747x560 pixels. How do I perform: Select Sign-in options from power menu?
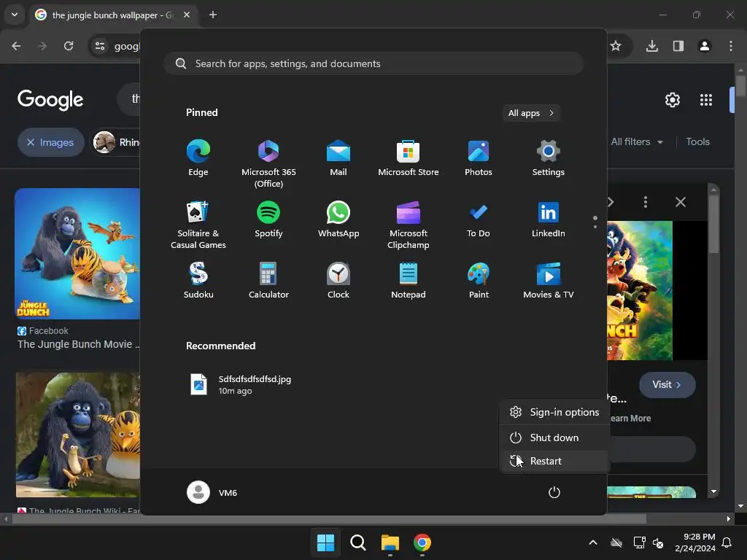(x=554, y=413)
